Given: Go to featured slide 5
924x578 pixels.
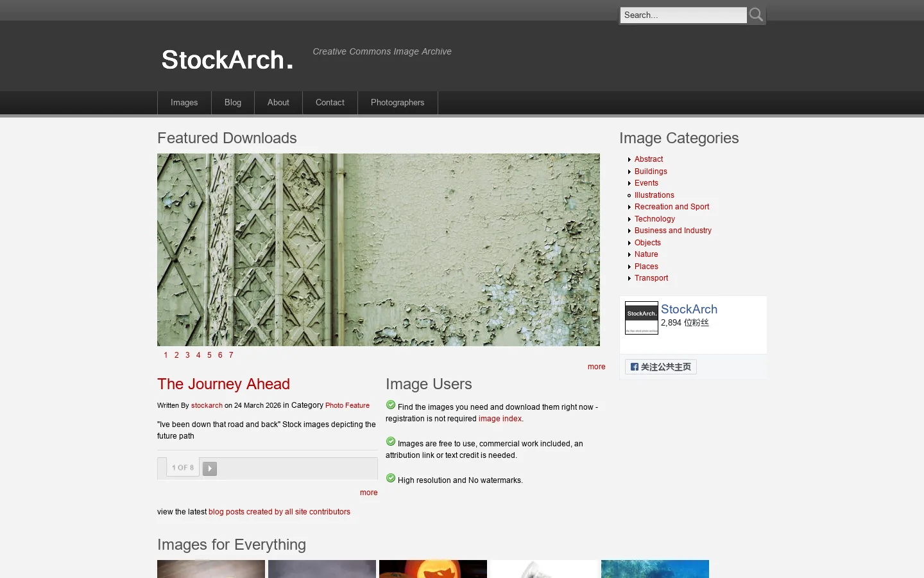Looking at the screenshot, I should click(x=209, y=355).
